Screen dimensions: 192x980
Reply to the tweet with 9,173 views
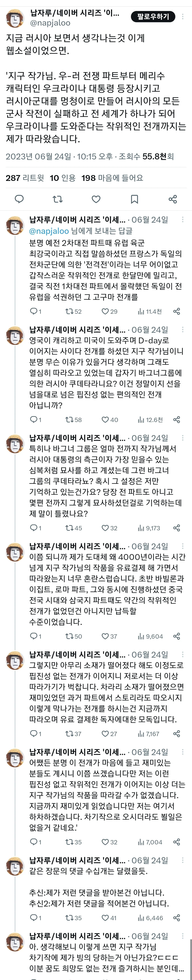35,528
